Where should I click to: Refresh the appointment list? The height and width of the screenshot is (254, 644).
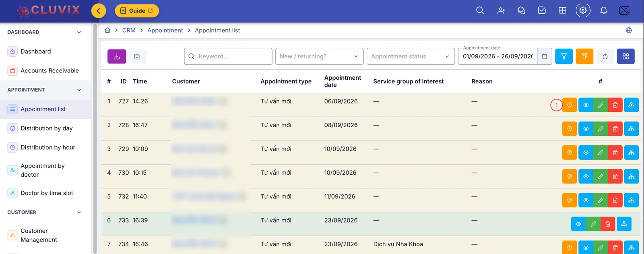(605, 56)
